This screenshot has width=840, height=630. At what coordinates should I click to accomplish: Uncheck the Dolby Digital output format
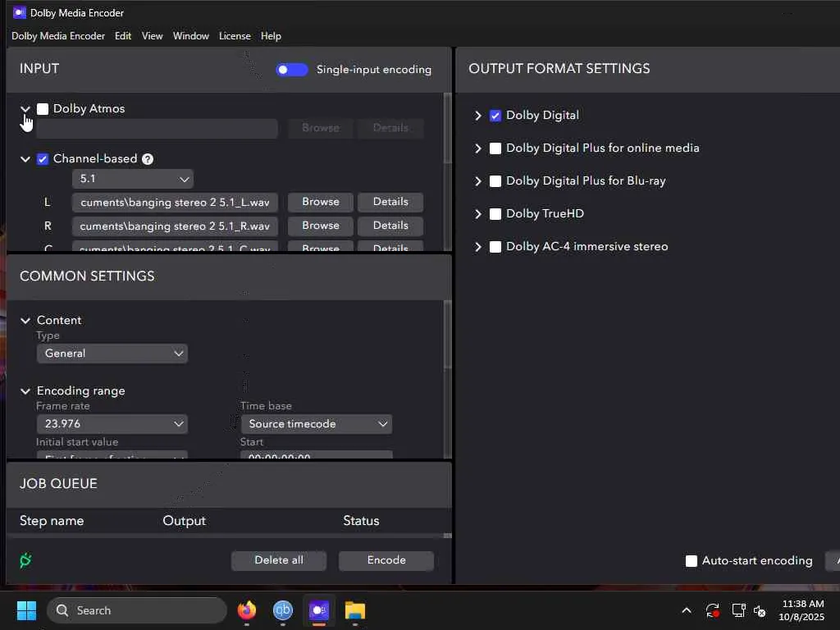(x=495, y=116)
